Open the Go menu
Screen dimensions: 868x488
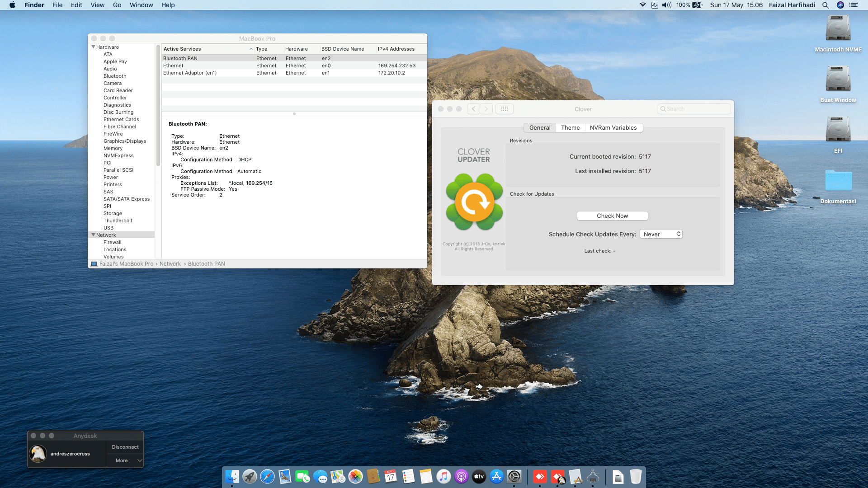point(117,5)
